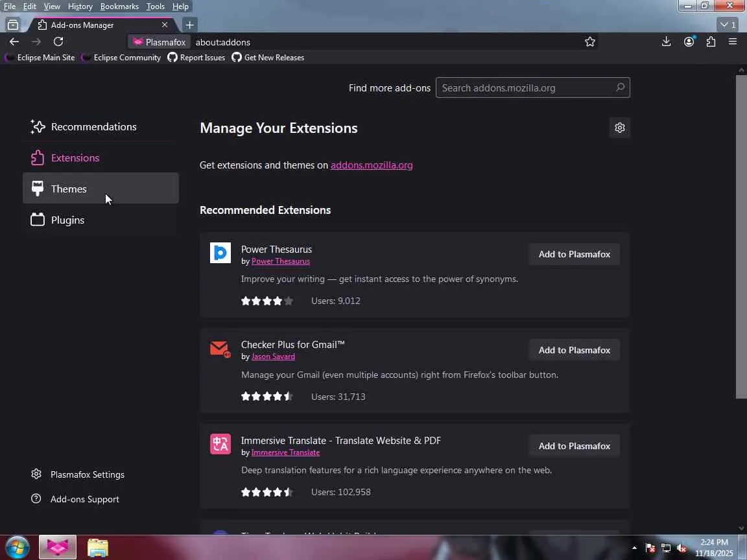
Task: Follow the addons.mozilla.org link
Action: click(x=372, y=165)
